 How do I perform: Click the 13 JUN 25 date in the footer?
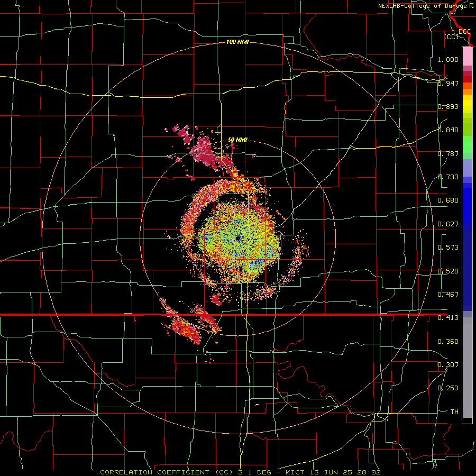(331, 472)
